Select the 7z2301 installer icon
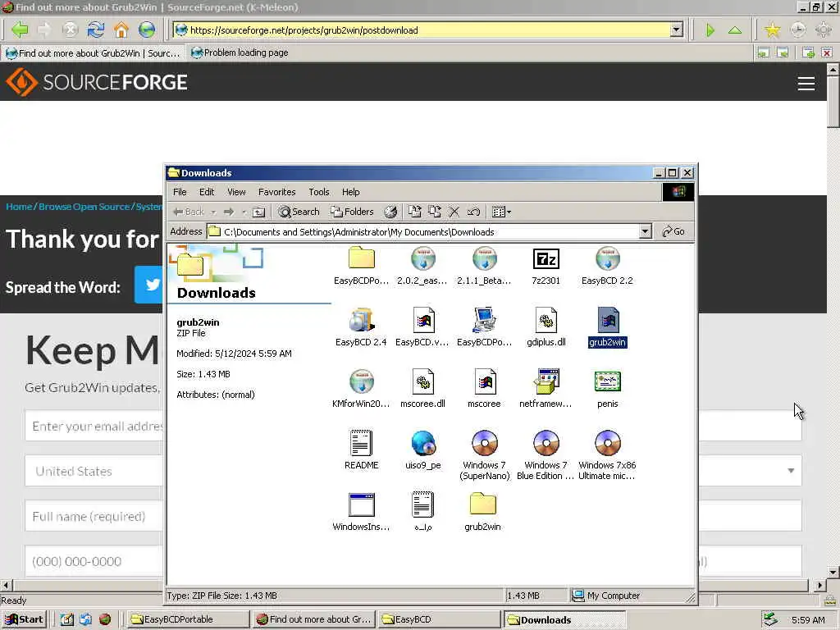Screen dimensions: 840x630 546,258
